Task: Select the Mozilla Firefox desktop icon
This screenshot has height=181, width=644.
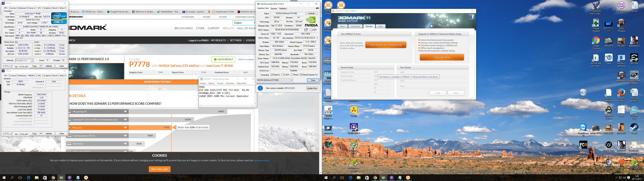Action: [621, 95]
